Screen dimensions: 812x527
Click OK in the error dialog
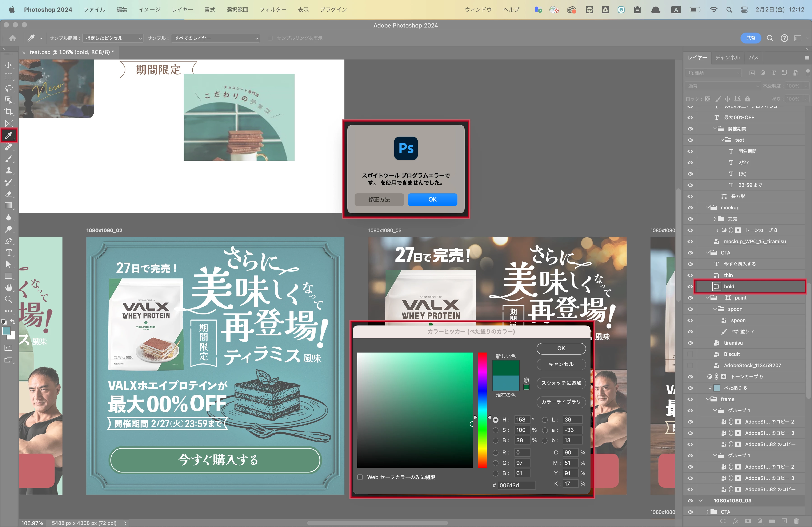tap(432, 199)
